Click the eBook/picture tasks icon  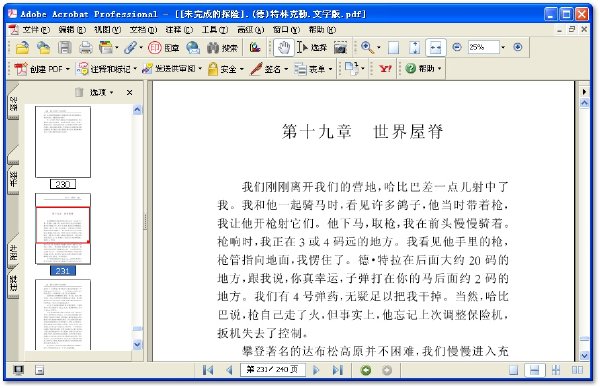(255, 47)
